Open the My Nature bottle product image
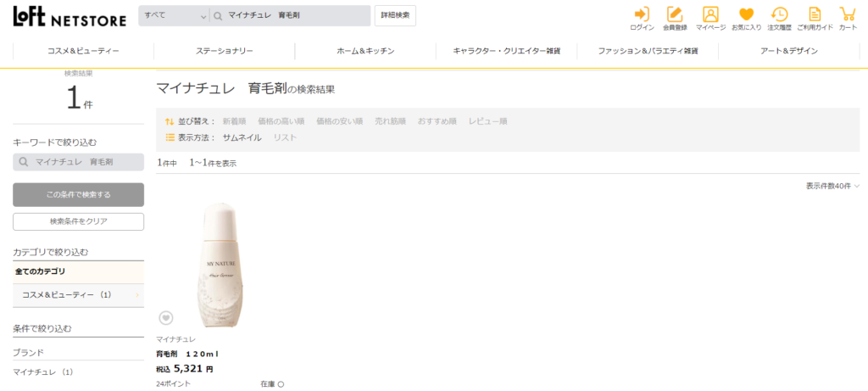This screenshot has height=391, width=868. point(220,264)
